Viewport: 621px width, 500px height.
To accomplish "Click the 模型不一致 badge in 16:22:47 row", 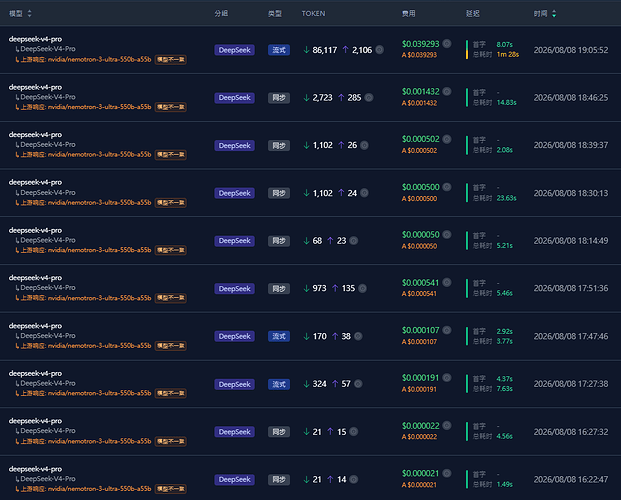I will tap(171, 489).
